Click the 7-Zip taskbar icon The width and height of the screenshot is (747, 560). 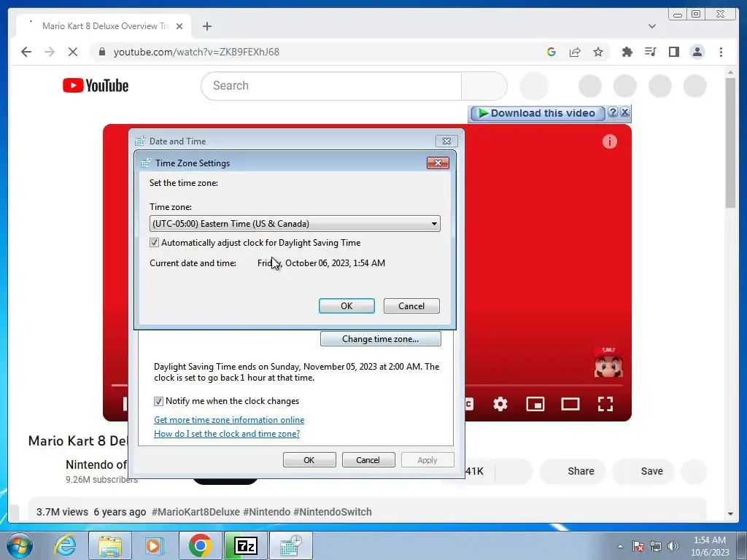(246, 545)
